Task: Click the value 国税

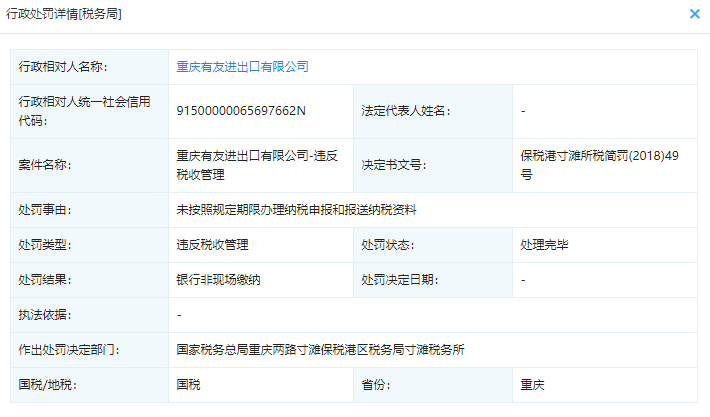Action: [x=188, y=385]
